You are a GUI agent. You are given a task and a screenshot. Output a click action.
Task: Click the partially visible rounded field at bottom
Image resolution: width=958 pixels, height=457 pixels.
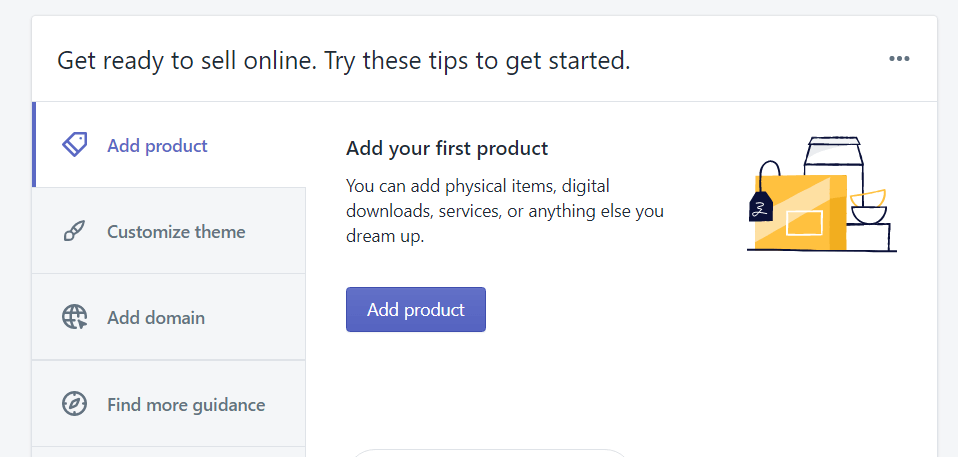coord(490,453)
